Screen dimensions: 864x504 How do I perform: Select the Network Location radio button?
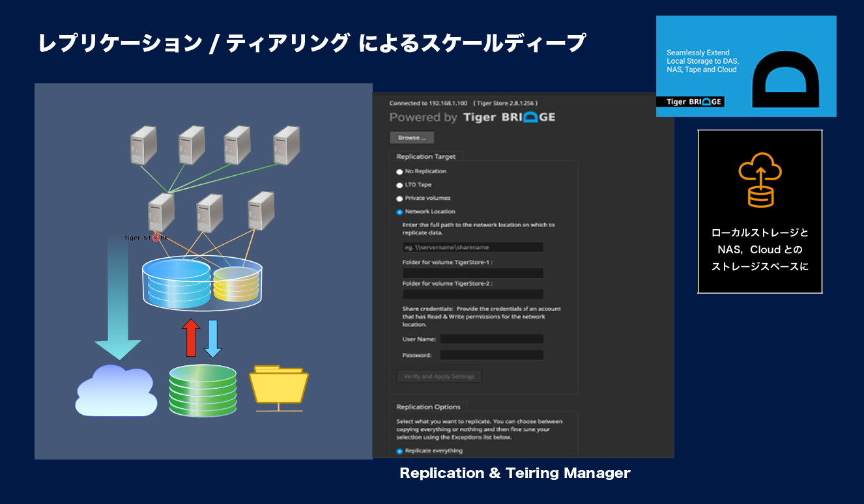[x=400, y=212]
